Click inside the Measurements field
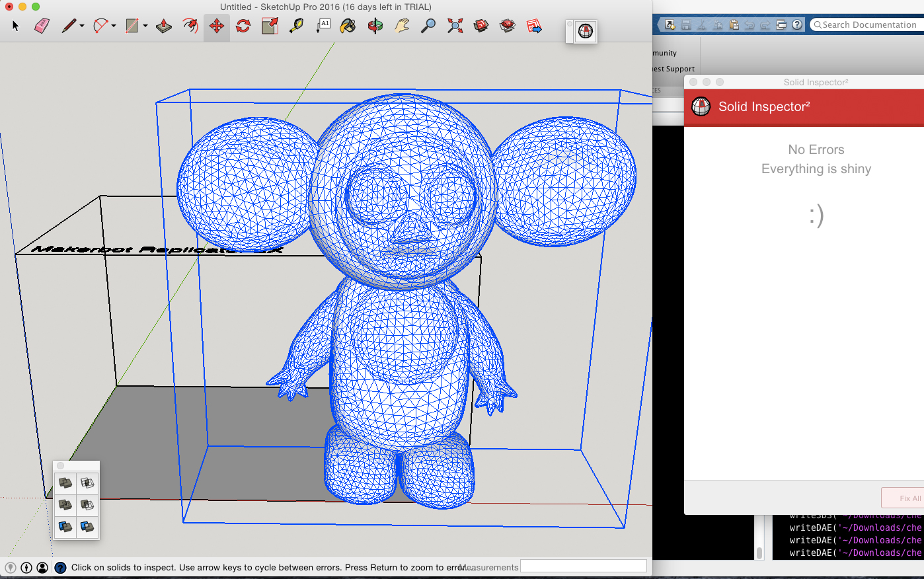 583,566
